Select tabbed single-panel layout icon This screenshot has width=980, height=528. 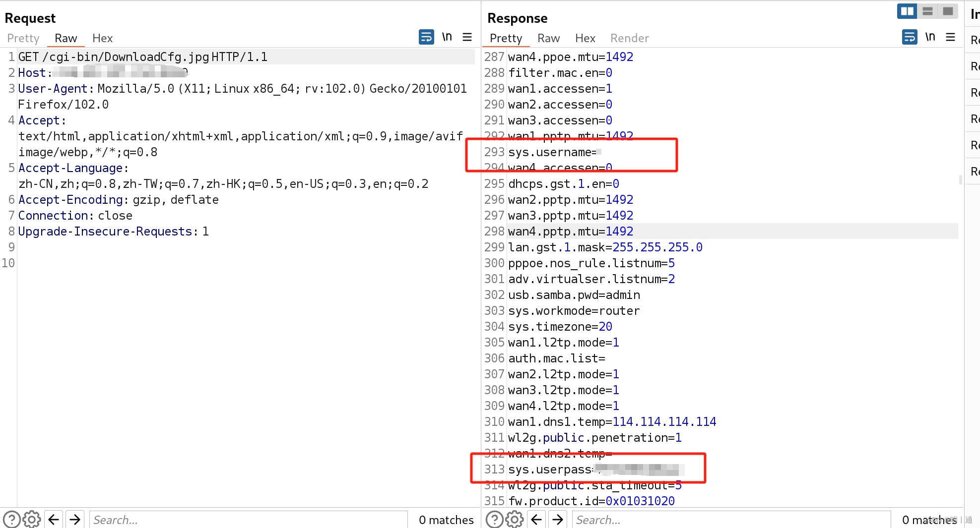tap(948, 11)
